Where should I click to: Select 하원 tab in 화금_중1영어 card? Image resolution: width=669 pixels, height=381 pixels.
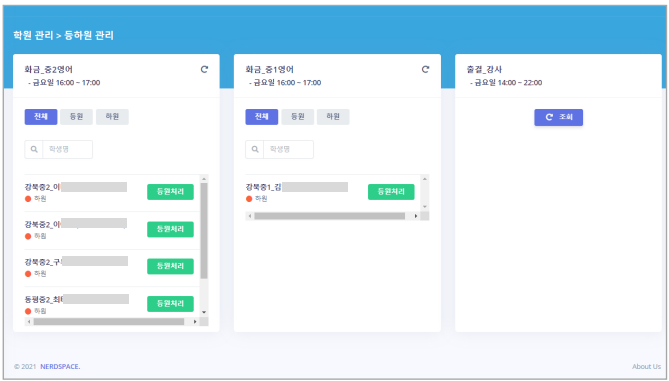(333, 116)
